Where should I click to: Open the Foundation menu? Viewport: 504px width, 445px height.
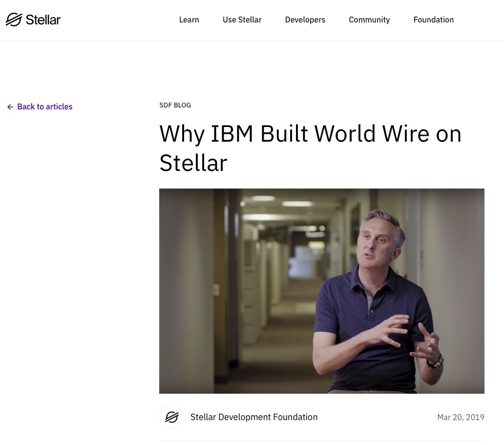pos(434,20)
